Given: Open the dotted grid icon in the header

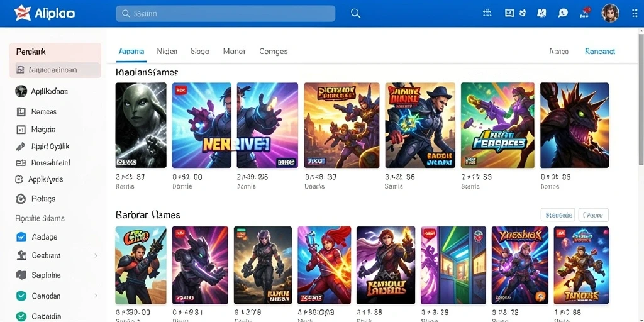Looking at the screenshot, I should 487,13.
